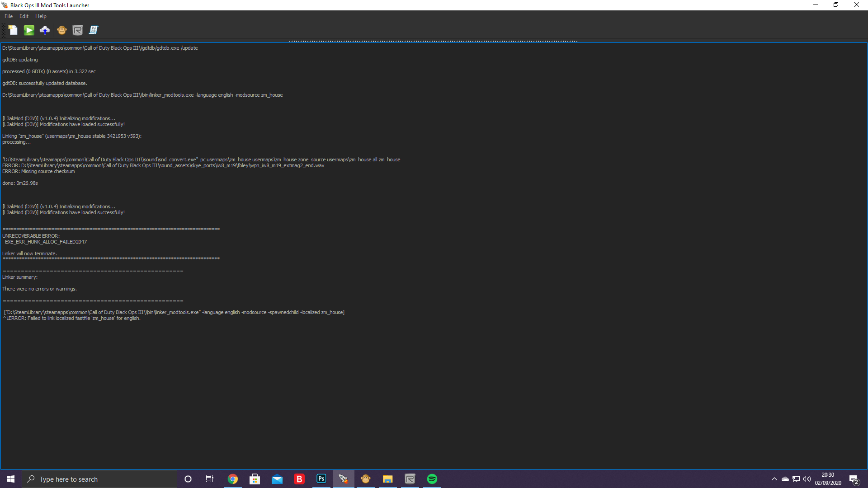This screenshot has width=868, height=488.
Task: Open Spotify from the taskbar
Action: (x=432, y=479)
